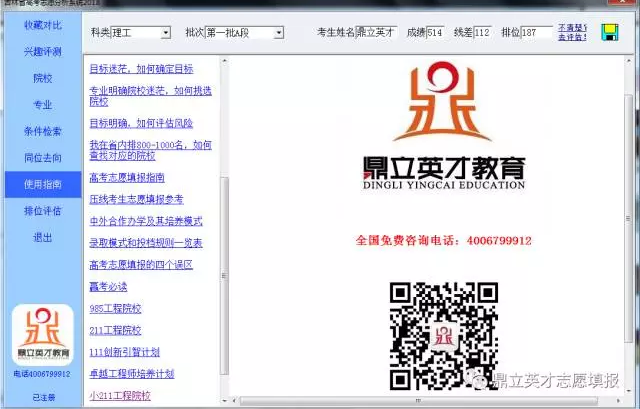Click the 线差 input field showing 112
Screen dimensions: 640x409
[482, 33]
